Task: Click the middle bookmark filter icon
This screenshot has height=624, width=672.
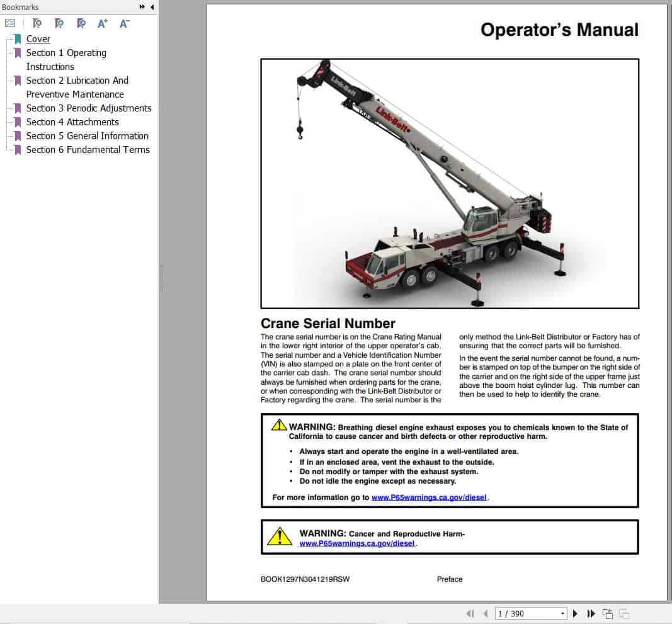Action: pyautogui.click(x=59, y=23)
